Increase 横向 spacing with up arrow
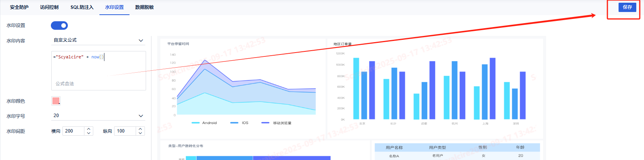The width and height of the screenshot is (644, 160). 89,129
